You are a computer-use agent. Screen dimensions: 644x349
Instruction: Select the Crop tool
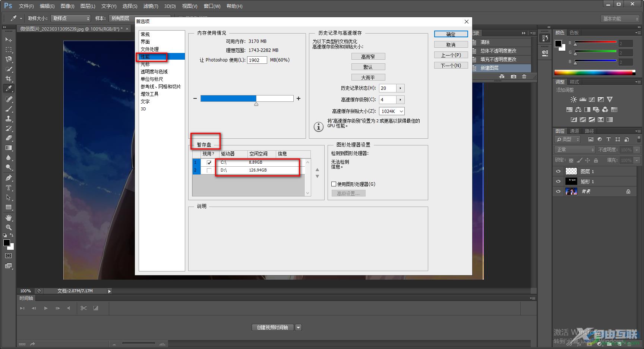click(x=8, y=78)
